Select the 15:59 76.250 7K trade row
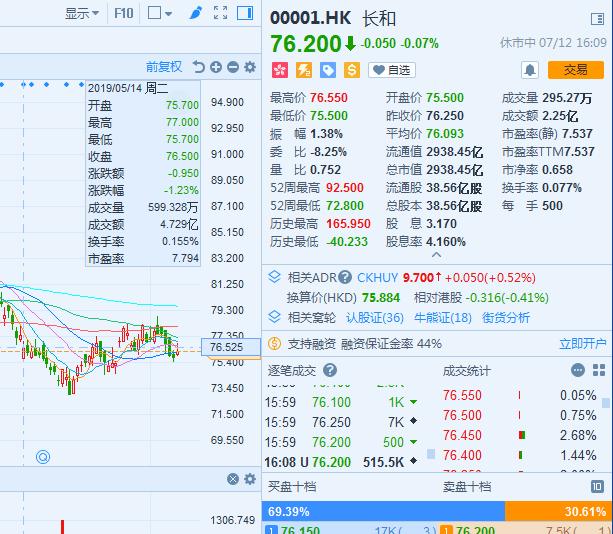The image size is (613, 534). [x=341, y=422]
